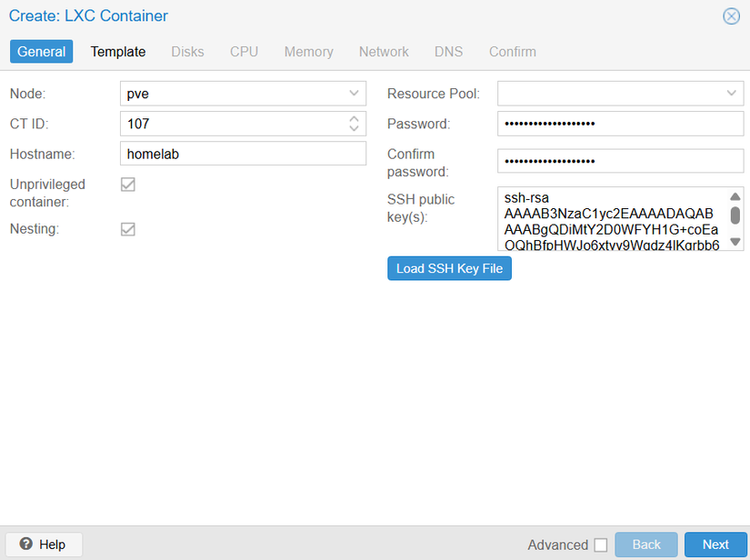Click into the Hostname text field
Image resolution: width=750 pixels, height=560 pixels.
pyautogui.click(x=243, y=154)
